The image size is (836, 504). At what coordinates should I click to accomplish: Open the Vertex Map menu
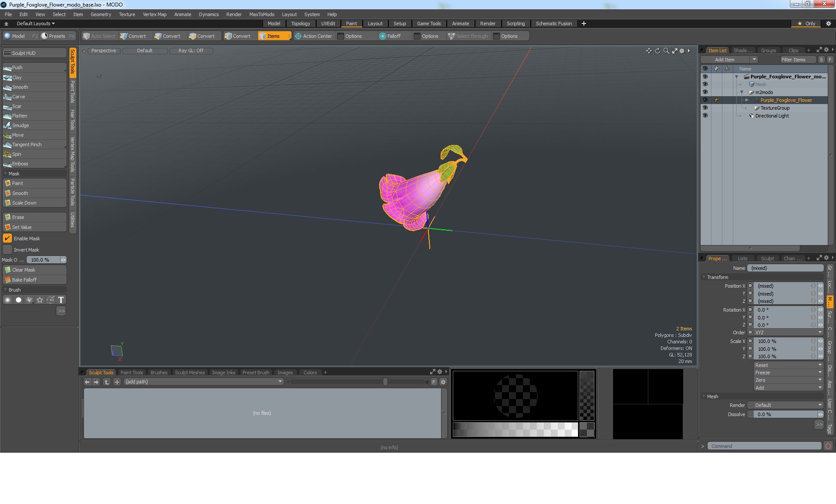coord(155,14)
